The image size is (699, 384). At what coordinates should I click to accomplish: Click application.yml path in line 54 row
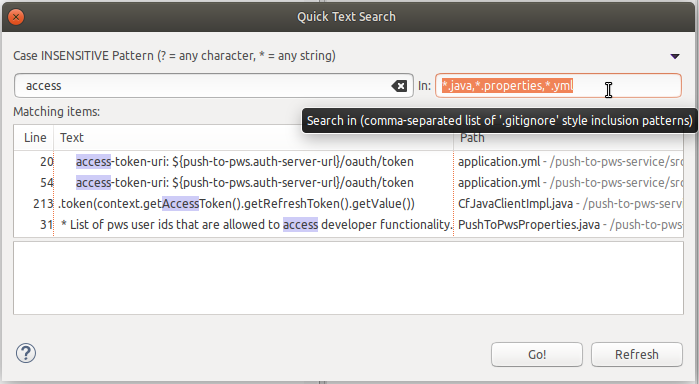tap(570, 182)
